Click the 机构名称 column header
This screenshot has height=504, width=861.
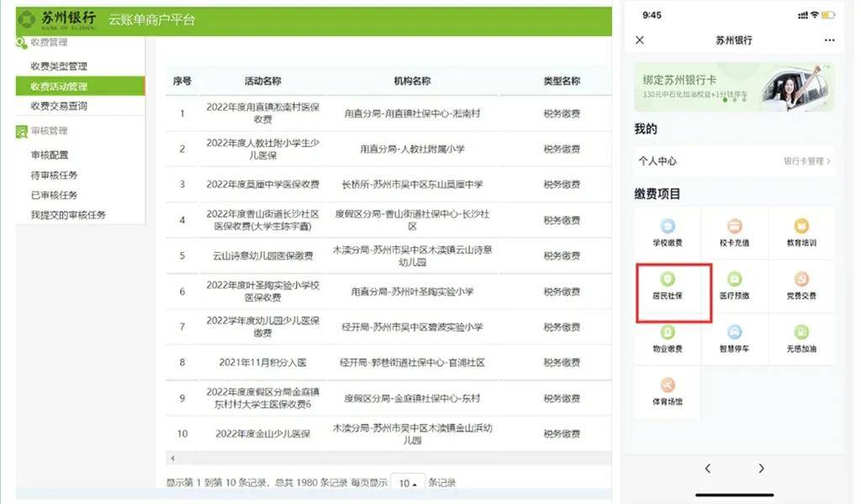tap(412, 81)
